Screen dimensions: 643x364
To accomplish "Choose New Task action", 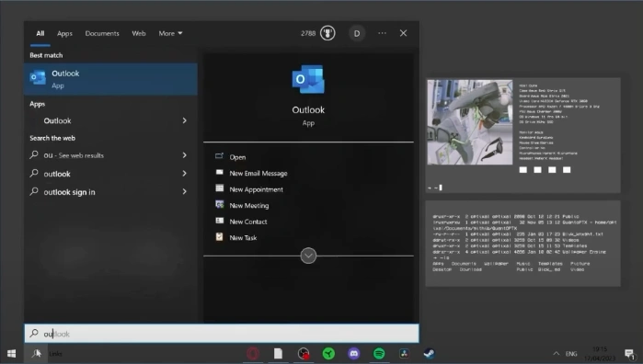I will tap(243, 238).
